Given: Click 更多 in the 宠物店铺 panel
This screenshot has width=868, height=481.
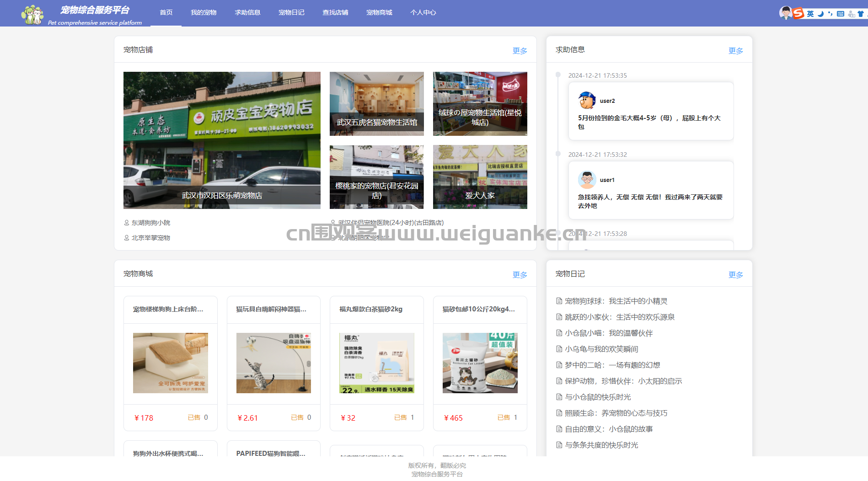Looking at the screenshot, I should pyautogui.click(x=520, y=51).
